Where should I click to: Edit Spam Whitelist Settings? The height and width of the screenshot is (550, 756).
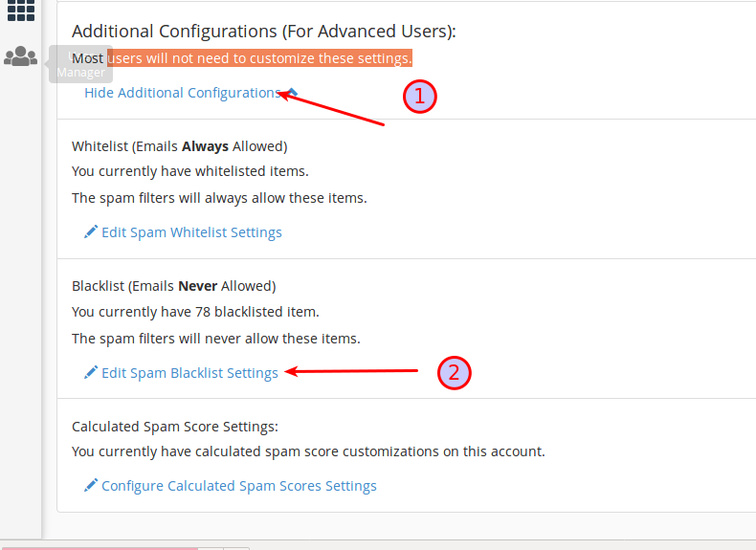[191, 232]
